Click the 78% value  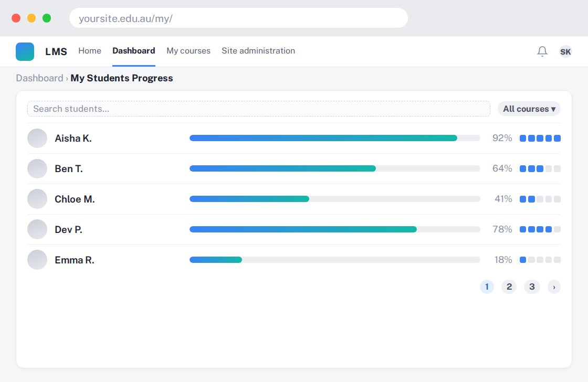pyautogui.click(x=502, y=229)
